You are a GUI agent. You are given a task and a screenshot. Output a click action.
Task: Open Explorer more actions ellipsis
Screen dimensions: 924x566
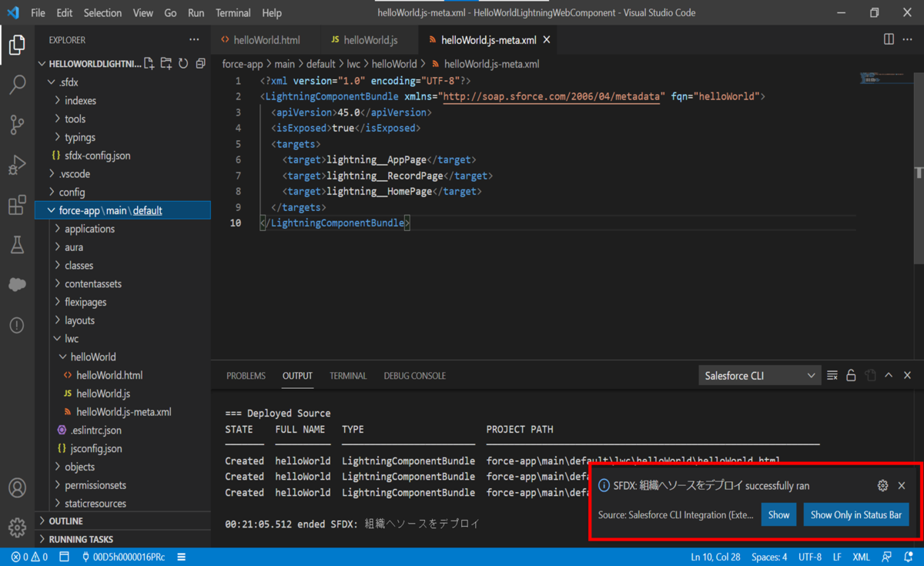[194, 39]
